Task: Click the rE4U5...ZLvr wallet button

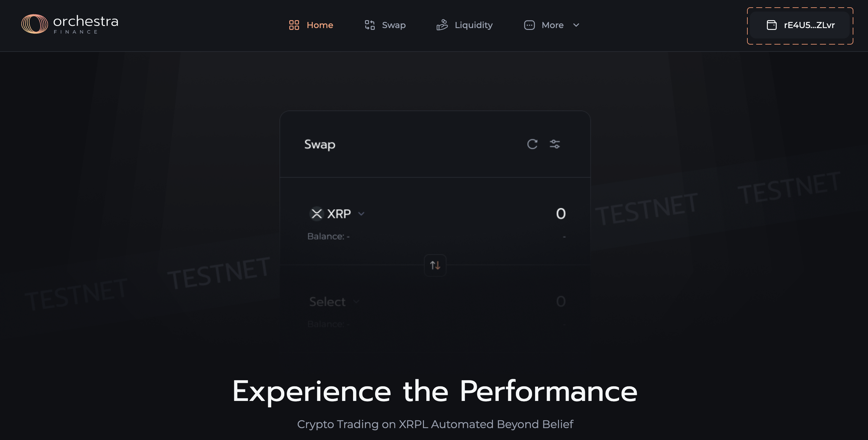Action: point(809,25)
